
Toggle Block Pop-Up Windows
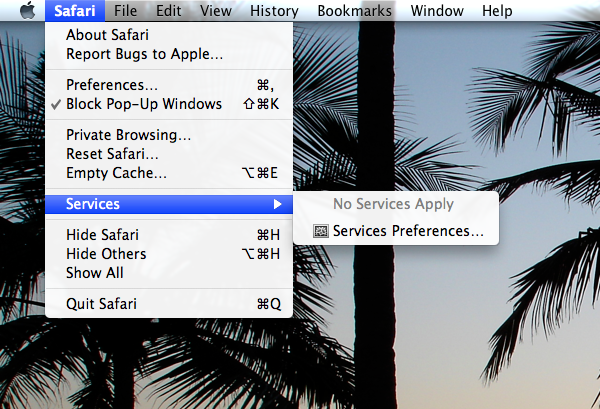tap(169, 104)
